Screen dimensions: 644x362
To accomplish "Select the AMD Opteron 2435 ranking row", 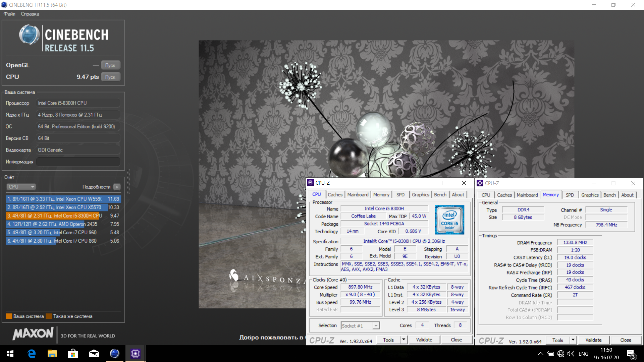I will (63, 224).
